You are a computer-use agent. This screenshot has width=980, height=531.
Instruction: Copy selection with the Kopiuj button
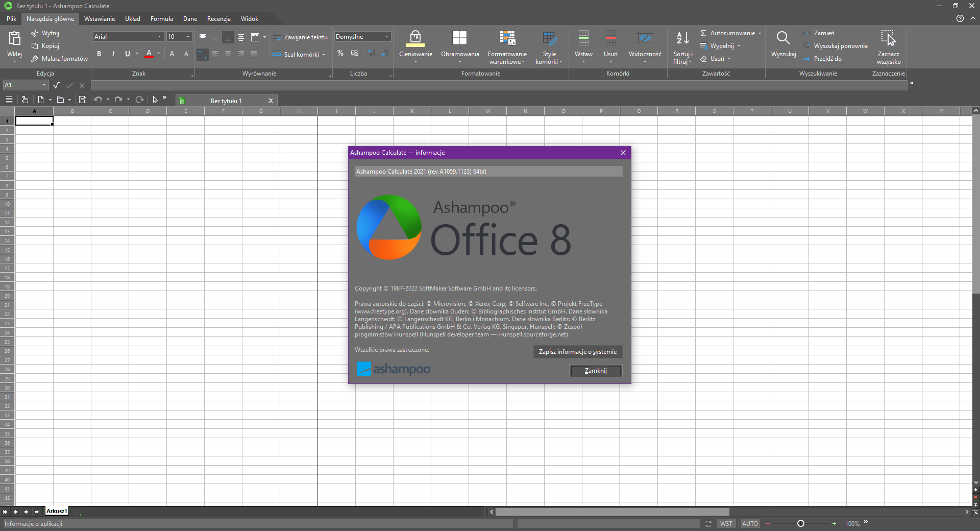pos(45,46)
